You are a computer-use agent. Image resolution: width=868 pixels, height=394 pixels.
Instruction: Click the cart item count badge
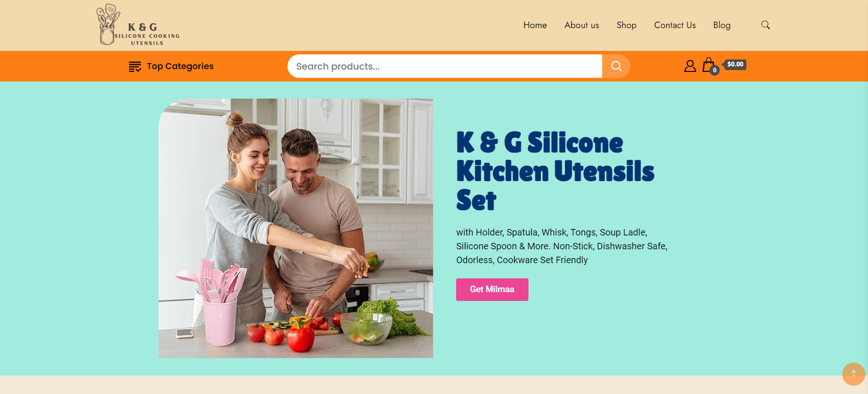[x=715, y=71]
